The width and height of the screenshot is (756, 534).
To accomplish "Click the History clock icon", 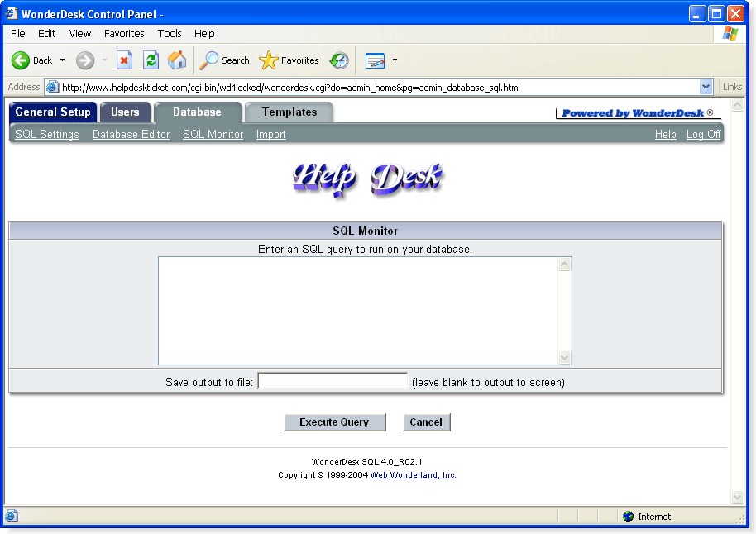I will pos(339,60).
